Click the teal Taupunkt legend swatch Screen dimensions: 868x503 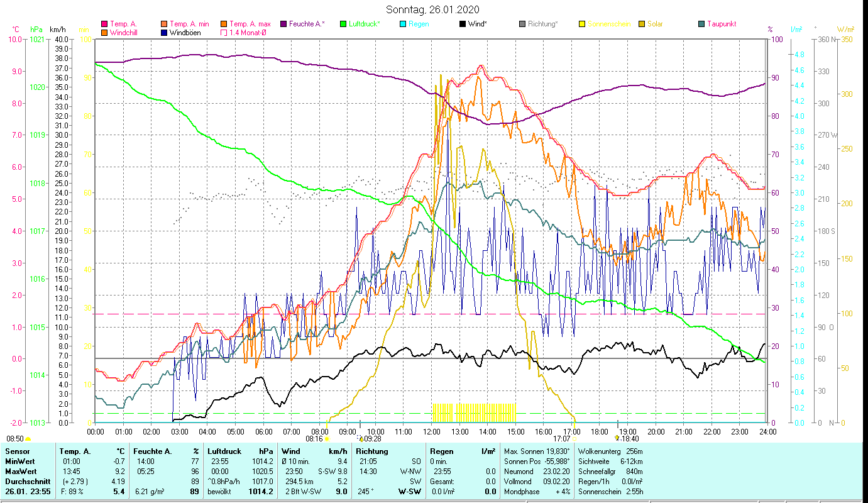coord(701,25)
